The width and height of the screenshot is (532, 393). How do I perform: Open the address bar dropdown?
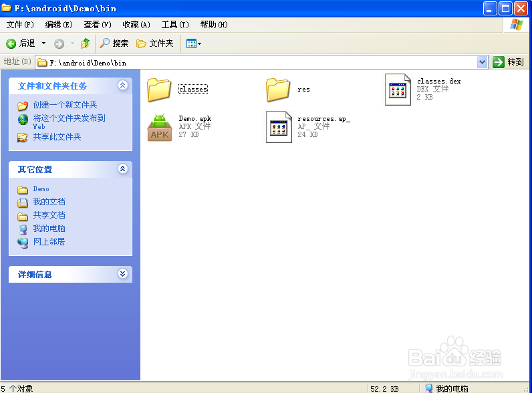482,62
